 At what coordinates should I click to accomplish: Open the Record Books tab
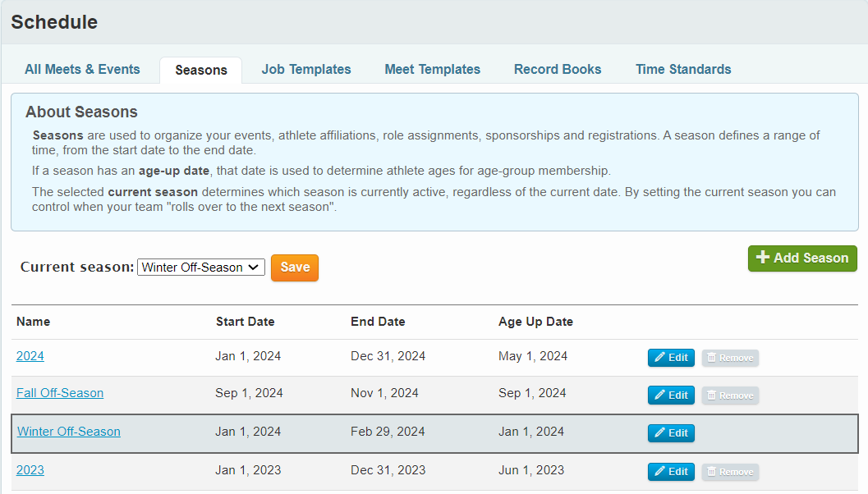(x=558, y=70)
